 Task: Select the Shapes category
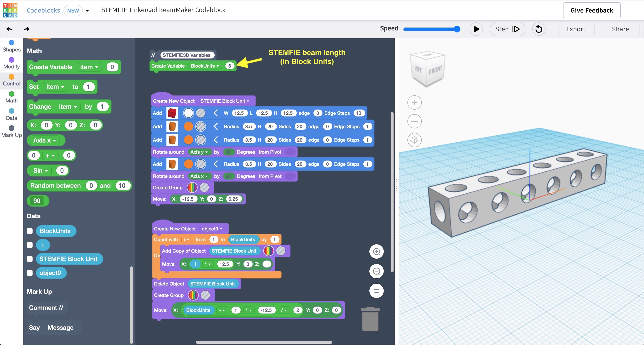tap(11, 46)
